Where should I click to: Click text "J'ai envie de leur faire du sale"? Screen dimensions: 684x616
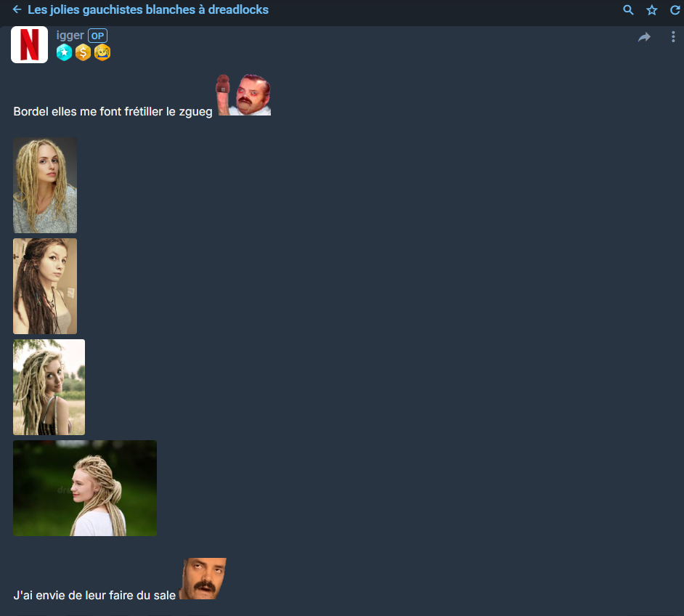tap(94, 596)
